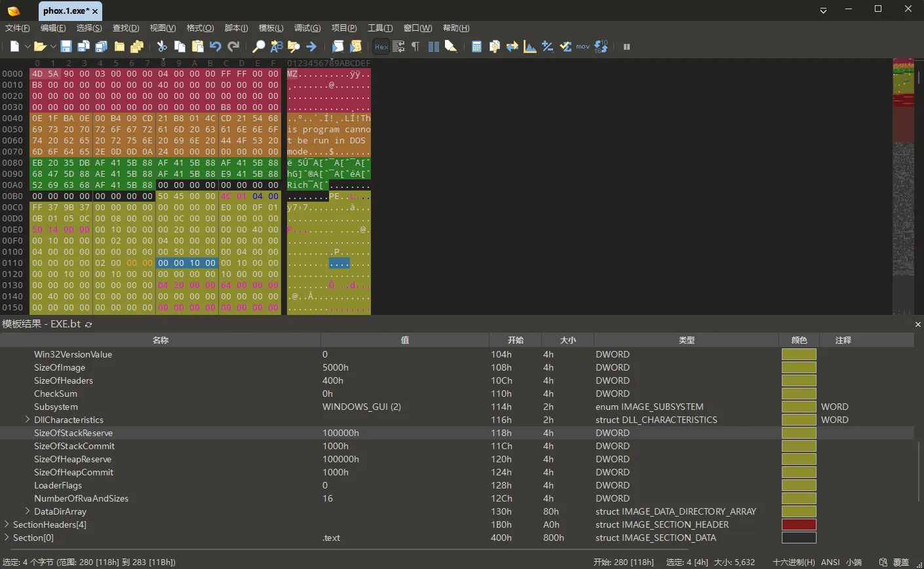The image size is (924, 569).
Task: Click the Run Template icon
Action: [x=356, y=46]
